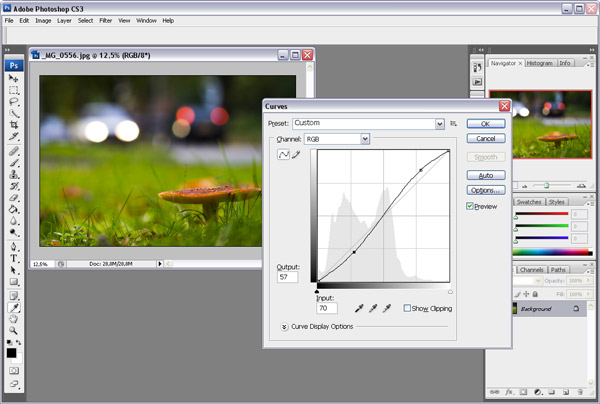This screenshot has width=600, height=404.
Task: Swap foreground and background colors
Action: (19, 342)
